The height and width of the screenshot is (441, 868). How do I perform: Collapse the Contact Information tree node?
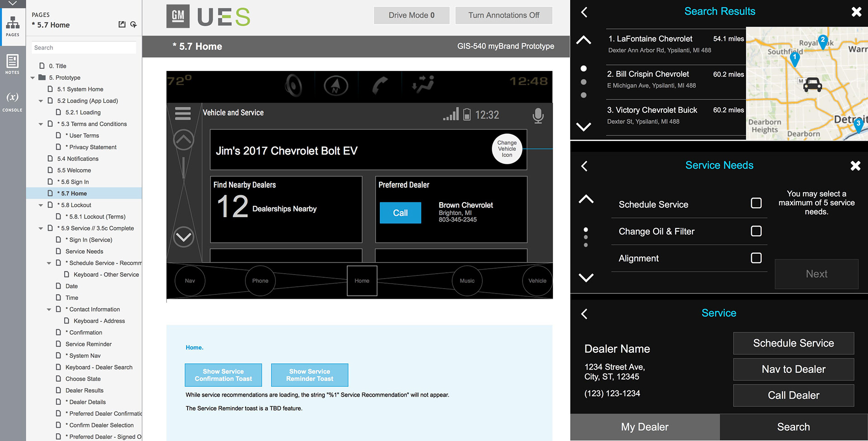pos(49,310)
